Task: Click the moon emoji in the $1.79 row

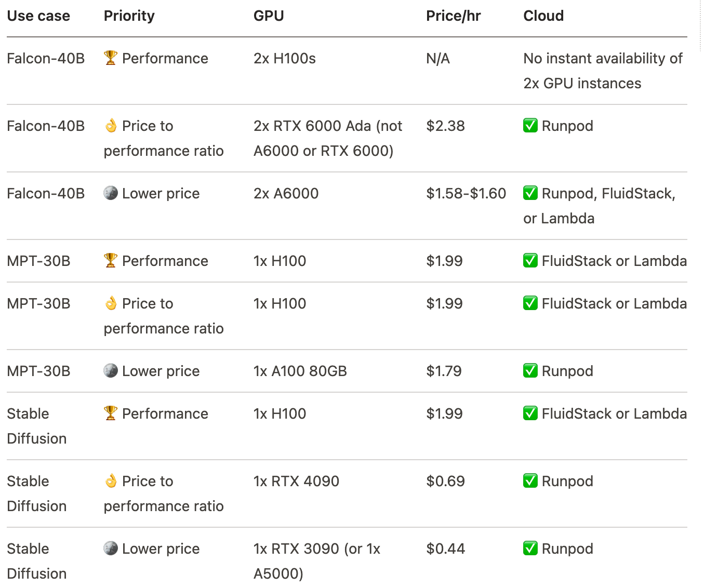Action: point(111,370)
